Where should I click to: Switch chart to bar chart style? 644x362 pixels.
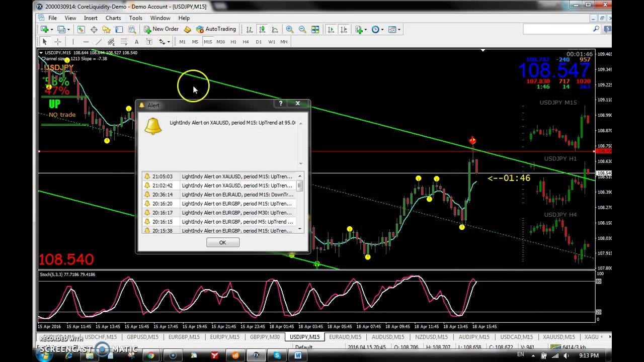point(249,30)
